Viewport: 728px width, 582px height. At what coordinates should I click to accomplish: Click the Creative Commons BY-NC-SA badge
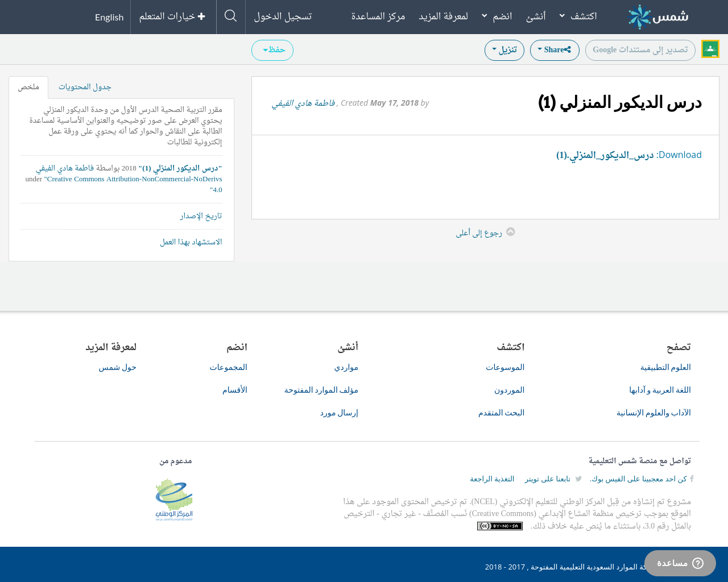pos(499,526)
